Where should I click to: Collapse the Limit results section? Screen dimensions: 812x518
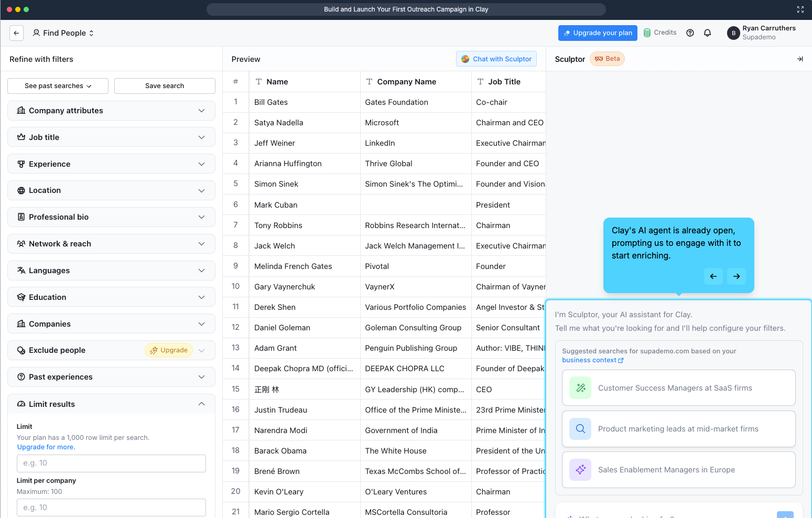pos(111,404)
